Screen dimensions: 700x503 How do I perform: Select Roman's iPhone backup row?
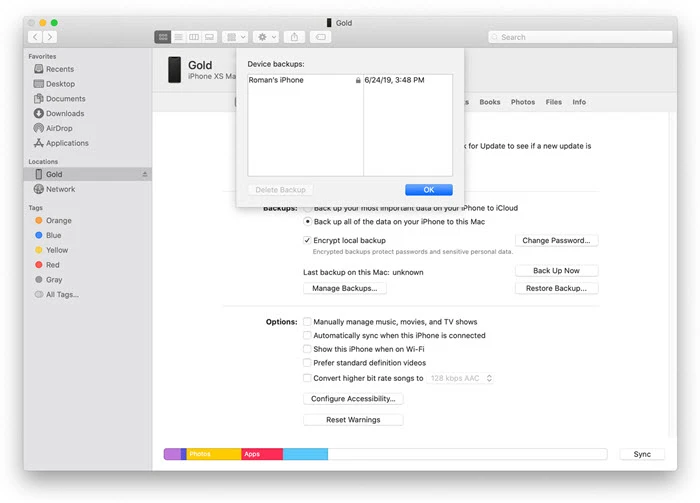[x=350, y=80]
